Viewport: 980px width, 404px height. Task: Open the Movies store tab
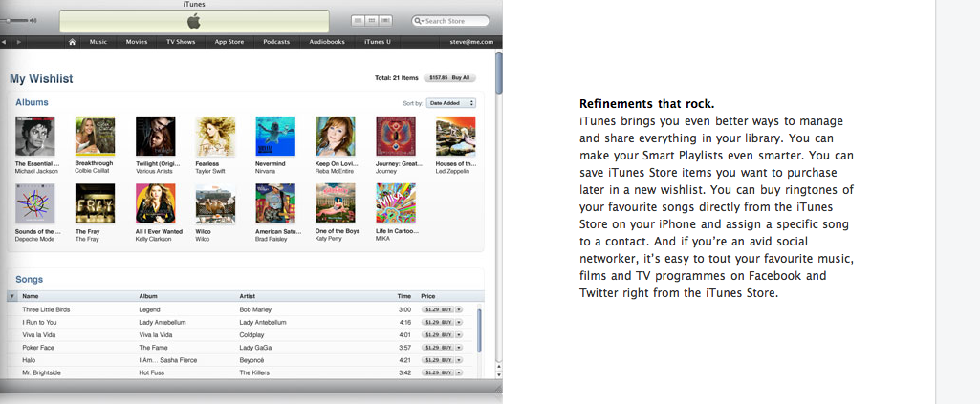point(137,42)
